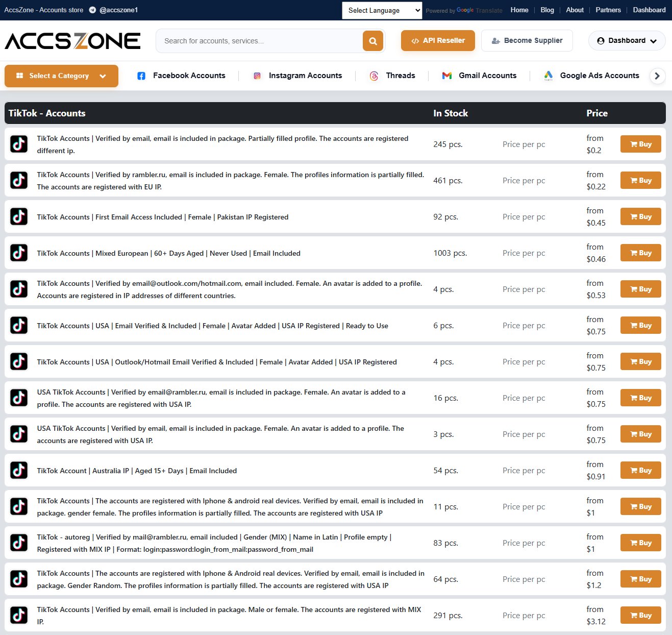Click TikTok icon for USA 3 pcs. listing
672x635 pixels.
click(19, 434)
